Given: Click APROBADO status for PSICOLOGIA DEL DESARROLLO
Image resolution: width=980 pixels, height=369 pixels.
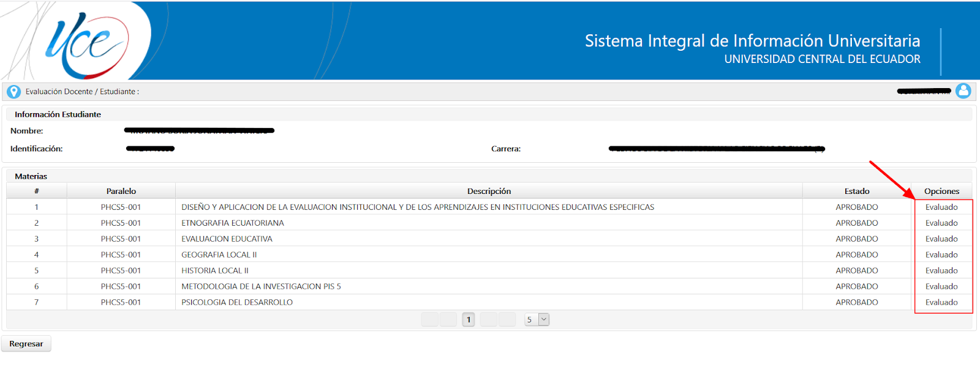Looking at the screenshot, I should pos(857,302).
